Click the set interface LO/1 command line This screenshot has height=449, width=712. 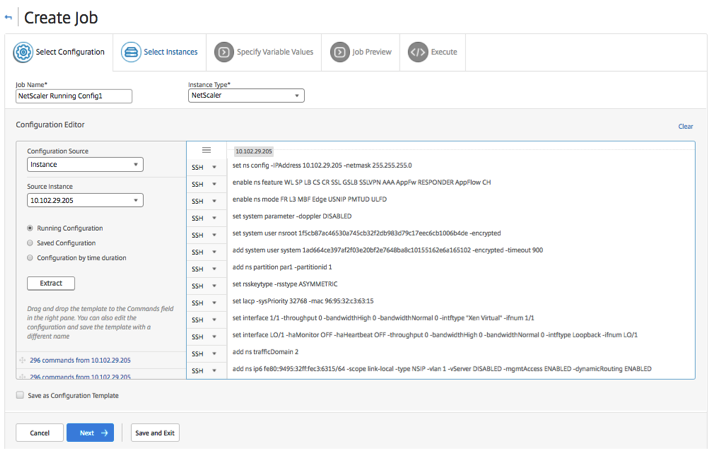(x=435, y=335)
